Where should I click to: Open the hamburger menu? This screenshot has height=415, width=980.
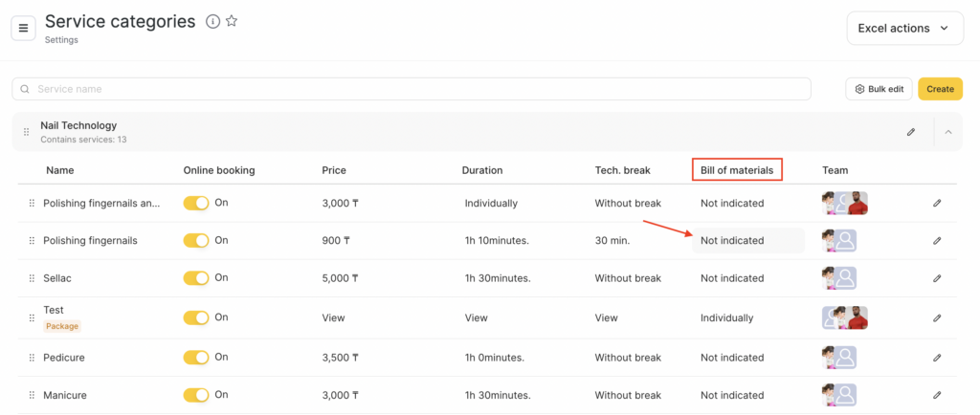24,28
